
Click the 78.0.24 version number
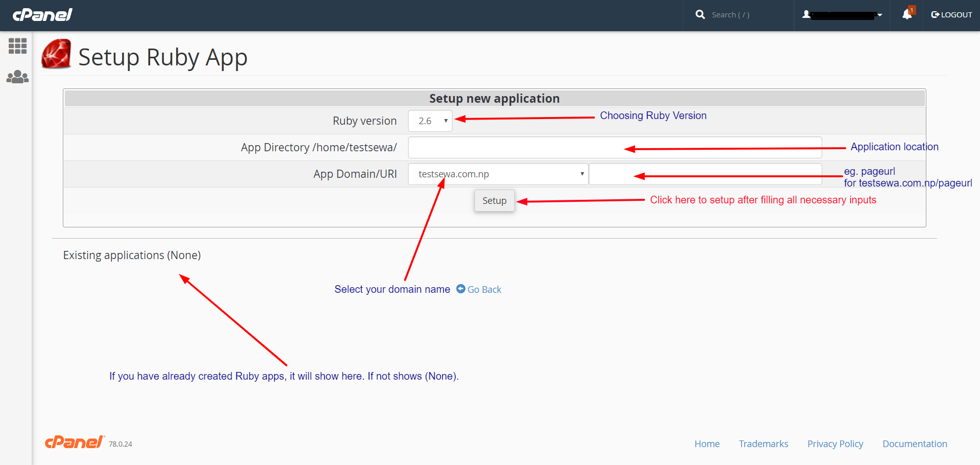(121, 444)
